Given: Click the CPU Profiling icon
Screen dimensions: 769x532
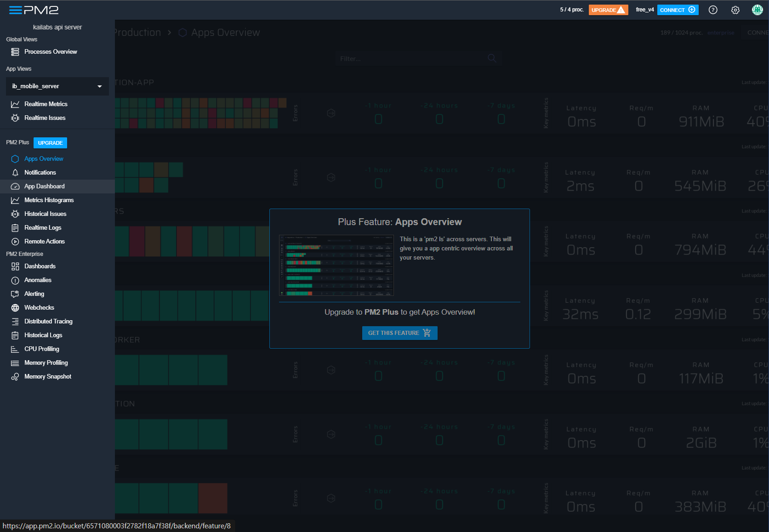Looking at the screenshot, I should [x=15, y=349].
